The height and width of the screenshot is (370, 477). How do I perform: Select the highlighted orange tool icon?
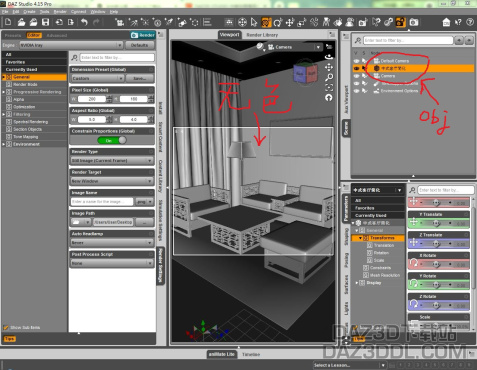click(266, 22)
